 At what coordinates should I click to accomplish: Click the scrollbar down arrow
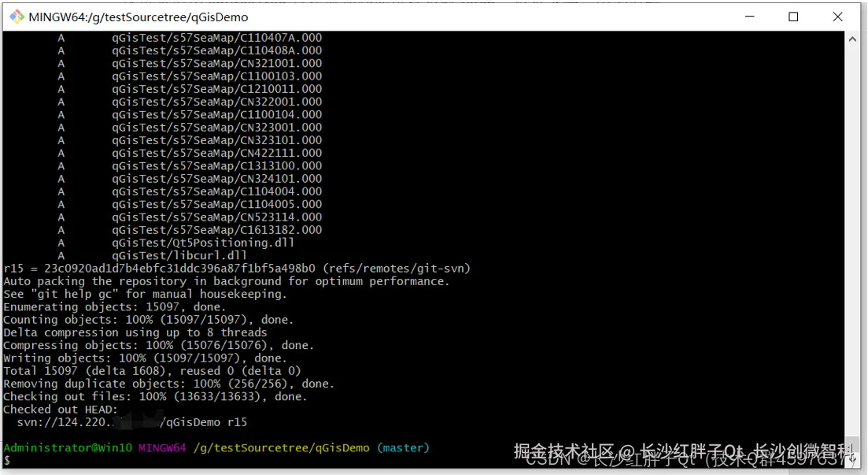coord(852,460)
